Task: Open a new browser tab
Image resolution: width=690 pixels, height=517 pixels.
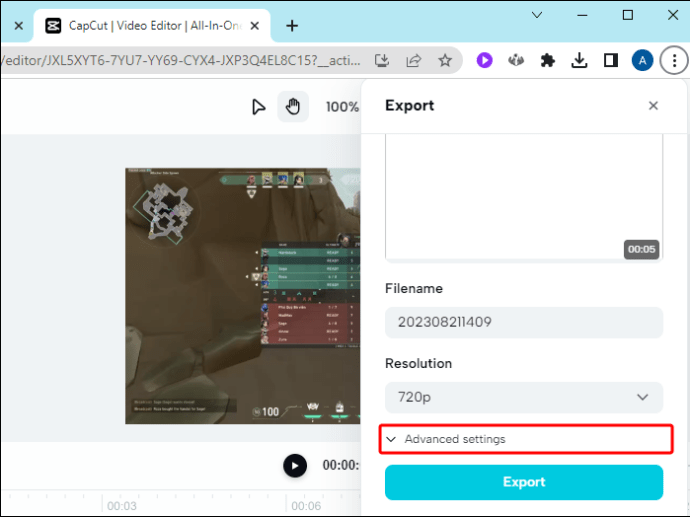Action: [x=292, y=26]
